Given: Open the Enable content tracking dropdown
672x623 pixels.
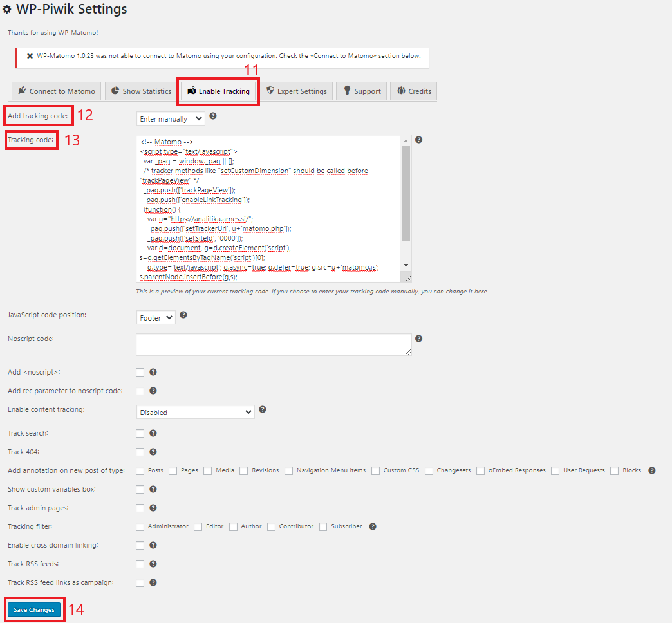Looking at the screenshot, I should click(x=196, y=412).
